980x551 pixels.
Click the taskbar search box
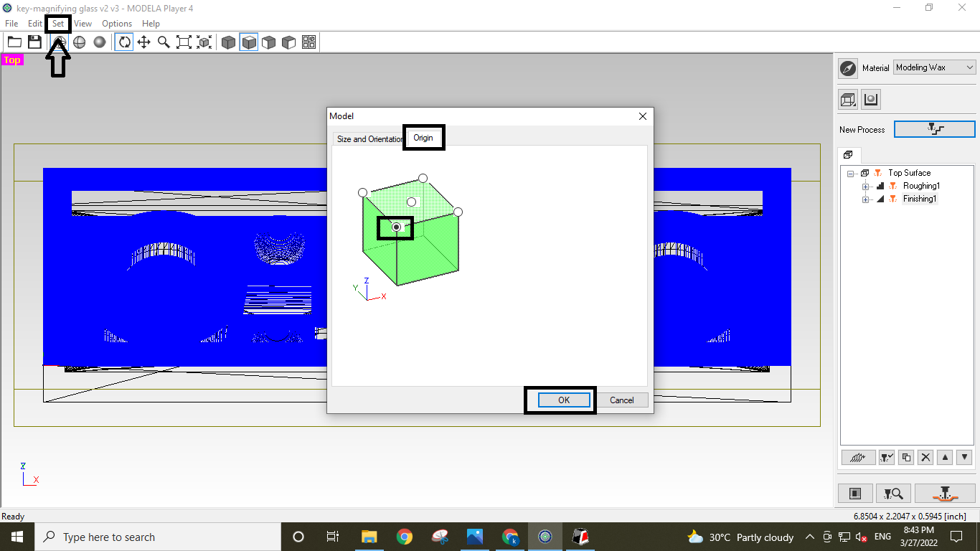pos(157,537)
